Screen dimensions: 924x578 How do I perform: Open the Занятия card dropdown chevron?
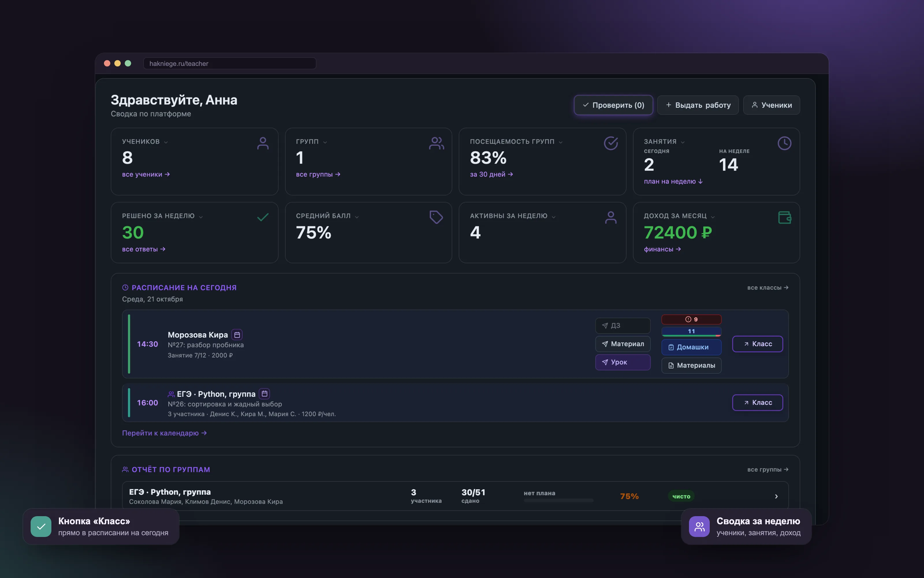683,142
